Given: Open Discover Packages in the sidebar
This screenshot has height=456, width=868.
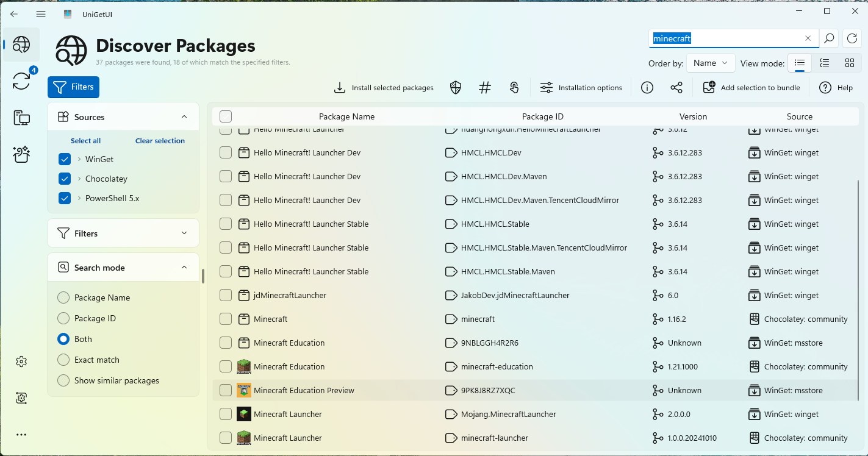Looking at the screenshot, I should pyautogui.click(x=21, y=45).
